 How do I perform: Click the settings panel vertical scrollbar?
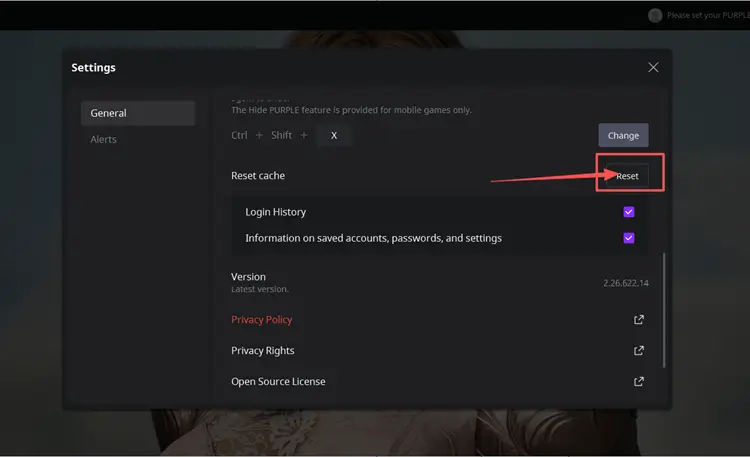pos(664,310)
